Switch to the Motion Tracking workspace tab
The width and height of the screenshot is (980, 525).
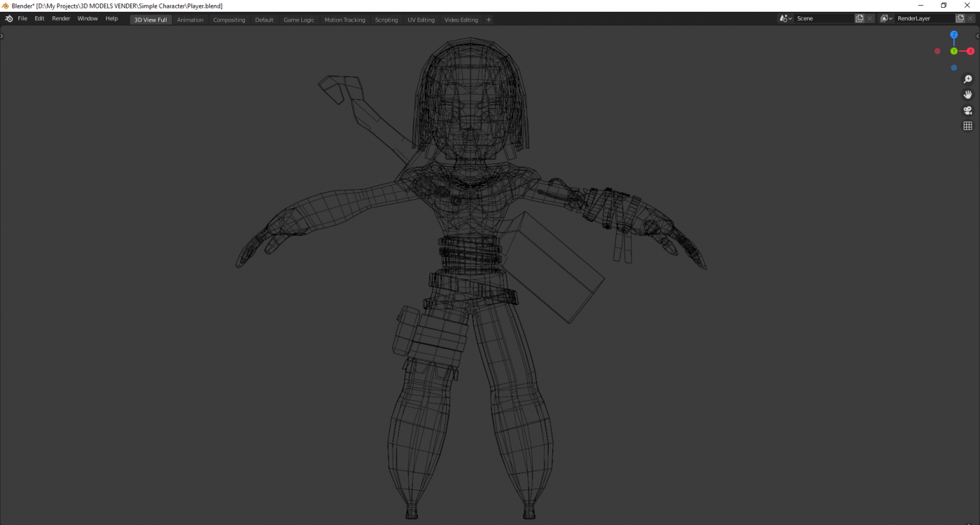pyautogui.click(x=345, y=20)
